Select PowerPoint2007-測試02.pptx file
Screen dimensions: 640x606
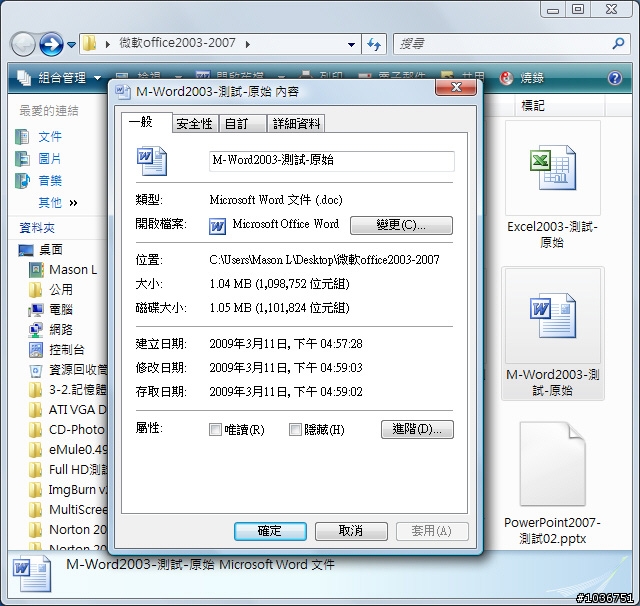click(x=552, y=483)
